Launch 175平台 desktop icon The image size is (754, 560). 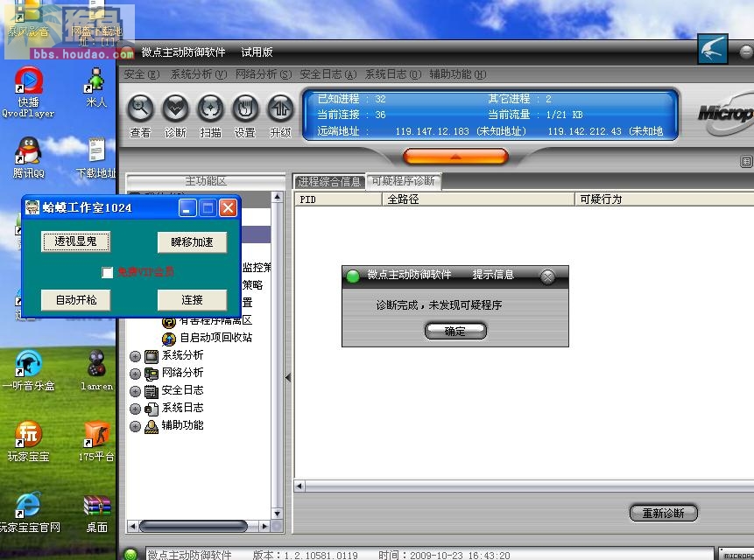96,434
